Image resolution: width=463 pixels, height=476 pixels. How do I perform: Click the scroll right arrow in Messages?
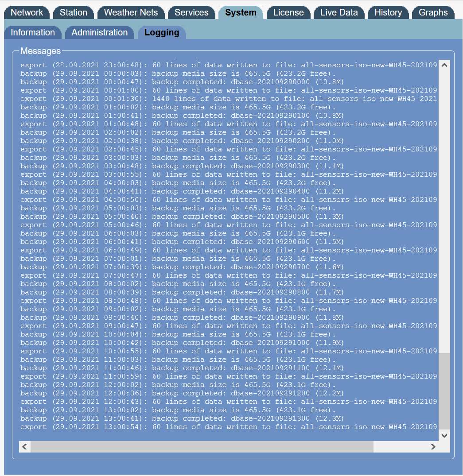pyautogui.click(x=433, y=447)
